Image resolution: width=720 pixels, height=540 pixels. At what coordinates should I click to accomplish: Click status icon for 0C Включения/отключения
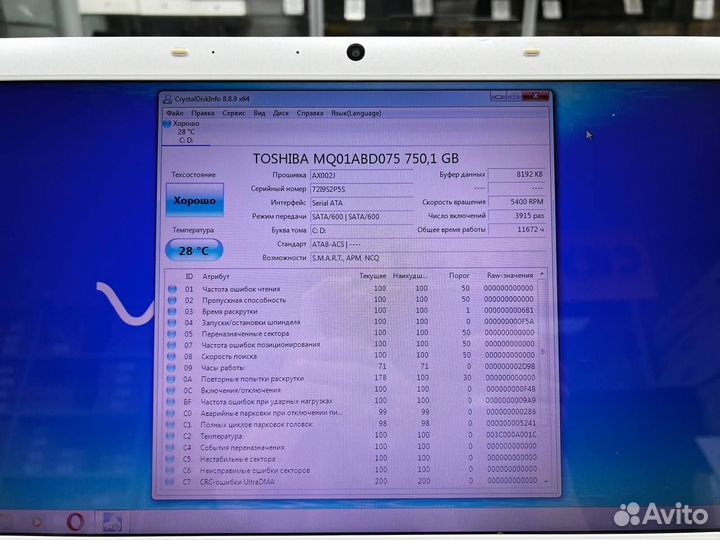170,390
